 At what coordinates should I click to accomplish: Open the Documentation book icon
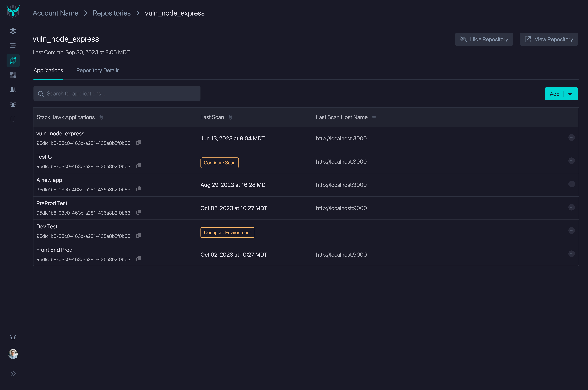[13, 119]
